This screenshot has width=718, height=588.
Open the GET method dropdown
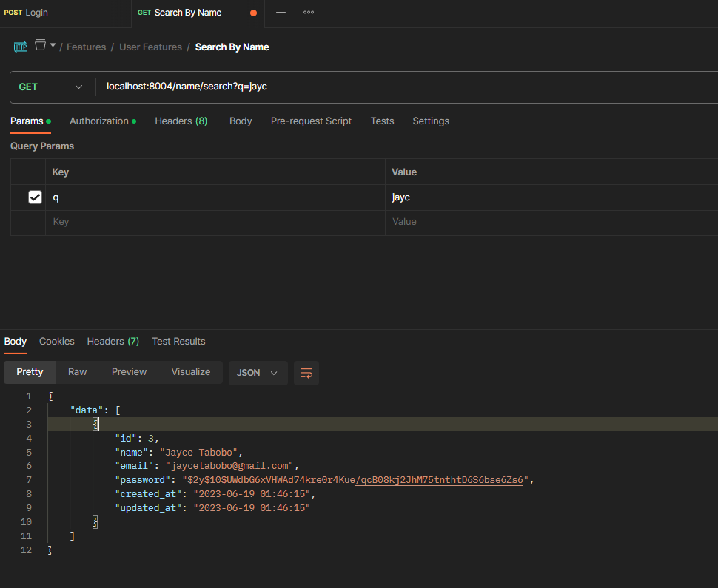pos(52,87)
